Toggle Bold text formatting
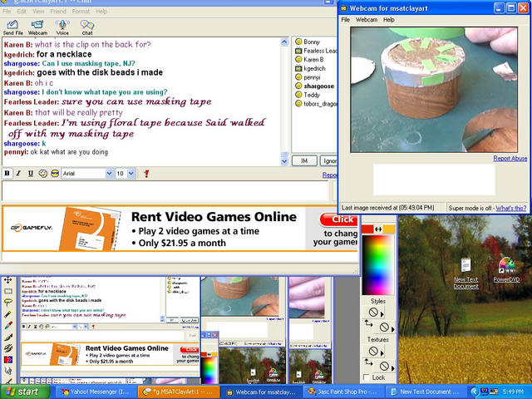This screenshot has height=399, width=532. pyautogui.click(x=7, y=174)
